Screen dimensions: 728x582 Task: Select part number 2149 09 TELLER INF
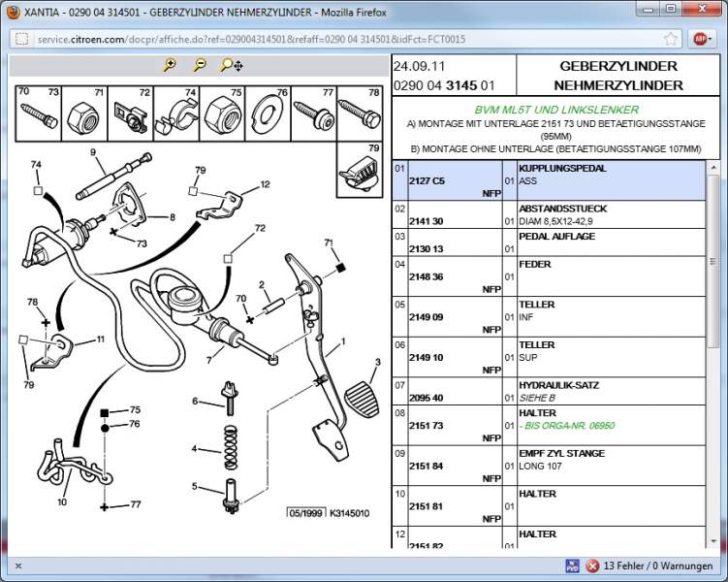coord(427,317)
